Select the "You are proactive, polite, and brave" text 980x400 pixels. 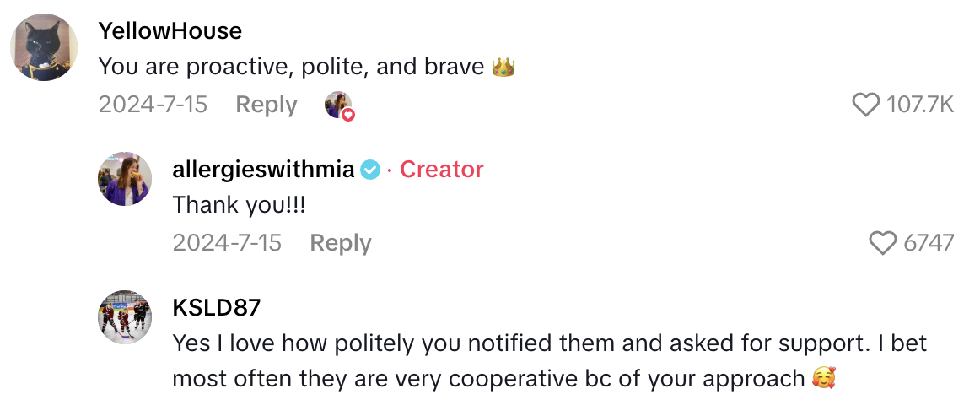point(292,67)
